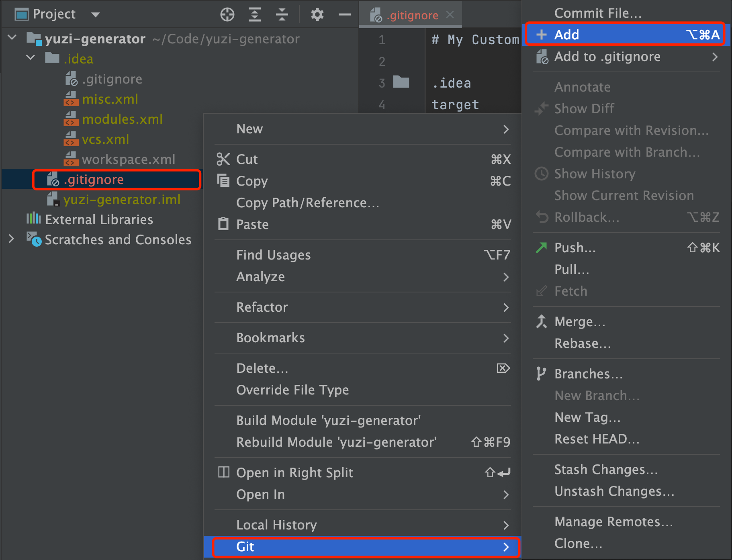Collapse the .idea folder
The height and width of the screenshot is (560, 732).
point(31,58)
